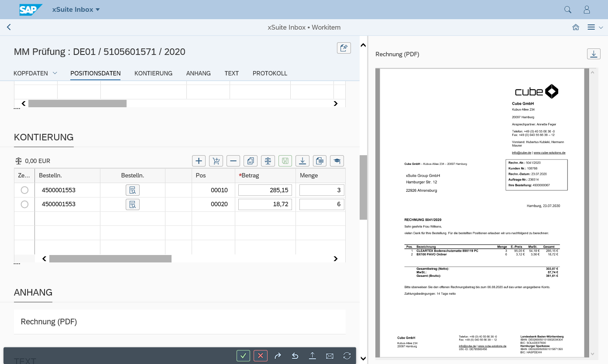Image resolution: width=608 pixels, height=364 pixels.
Task: Click the red reject X button
Action: (x=261, y=356)
